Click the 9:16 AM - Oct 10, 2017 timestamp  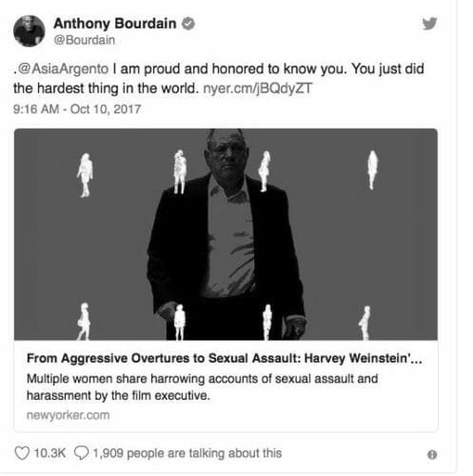[x=77, y=109]
